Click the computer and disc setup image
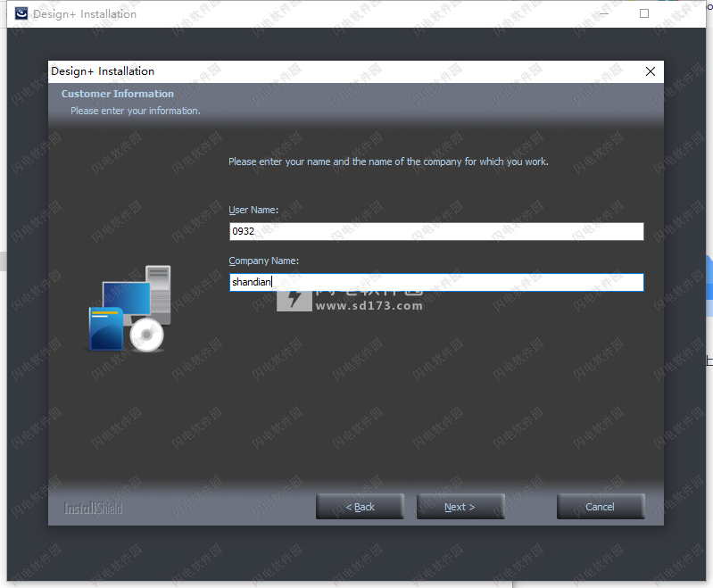Viewport: 713px width, 588px height. [129, 309]
